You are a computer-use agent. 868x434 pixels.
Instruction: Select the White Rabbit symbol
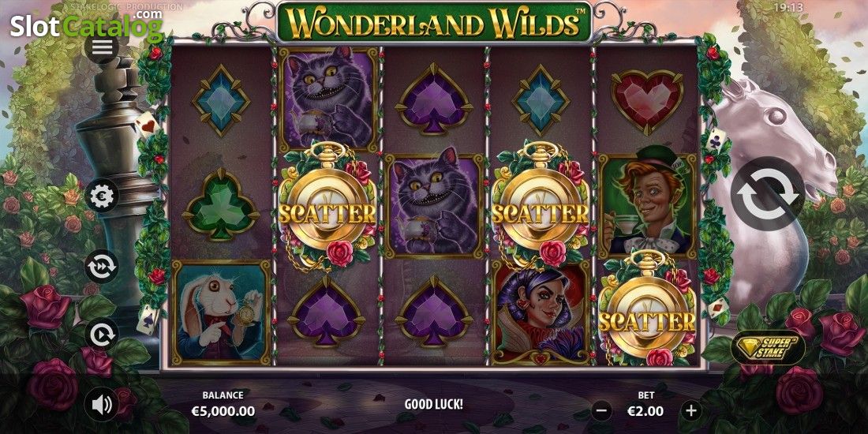coord(221,312)
